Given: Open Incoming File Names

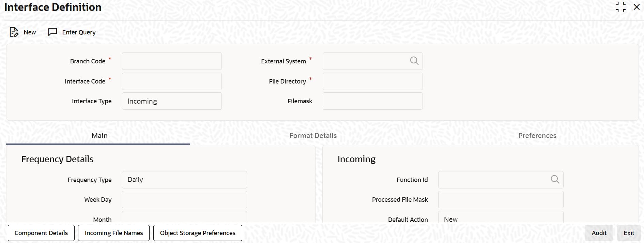Looking at the screenshot, I should click(x=114, y=233).
